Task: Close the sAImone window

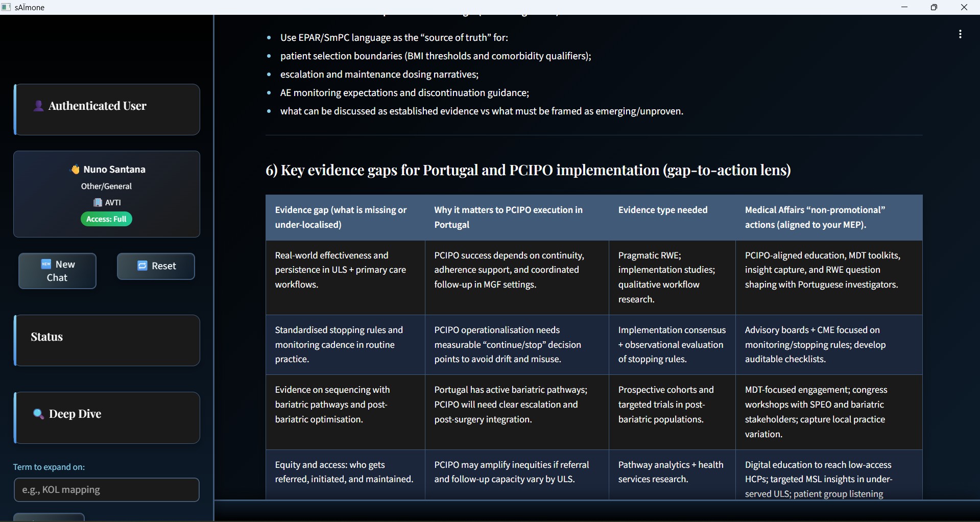Action: (x=964, y=7)
